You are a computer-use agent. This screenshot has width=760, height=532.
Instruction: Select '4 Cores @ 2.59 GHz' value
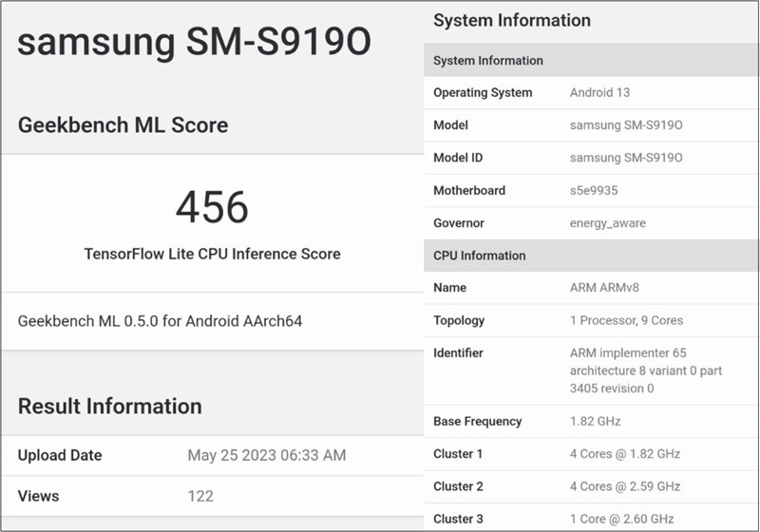coord(625,486)
